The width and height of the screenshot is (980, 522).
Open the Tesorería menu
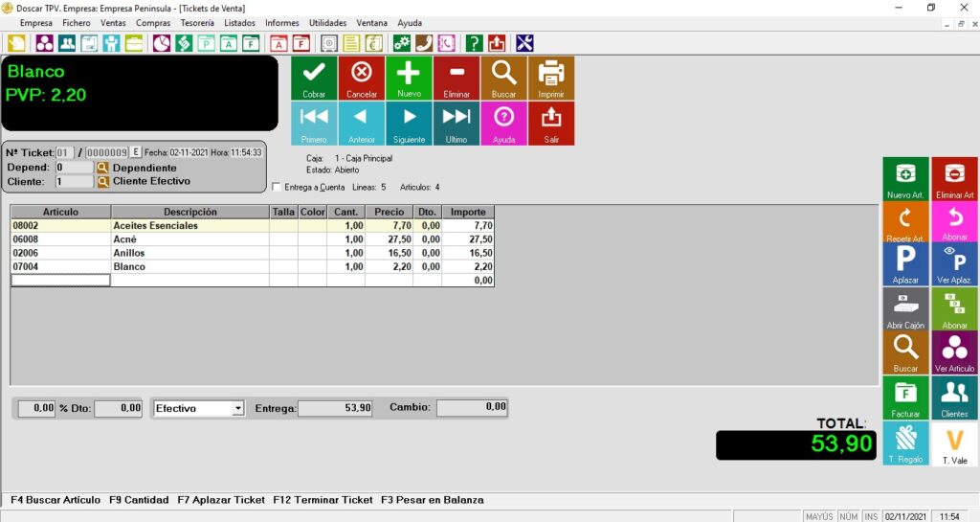point(197,23)
